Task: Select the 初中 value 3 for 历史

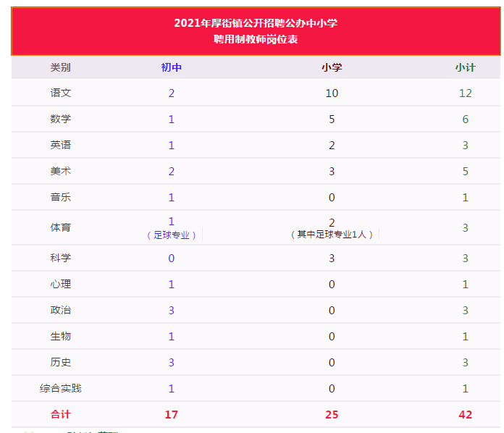Action: (x=172, y=363)
